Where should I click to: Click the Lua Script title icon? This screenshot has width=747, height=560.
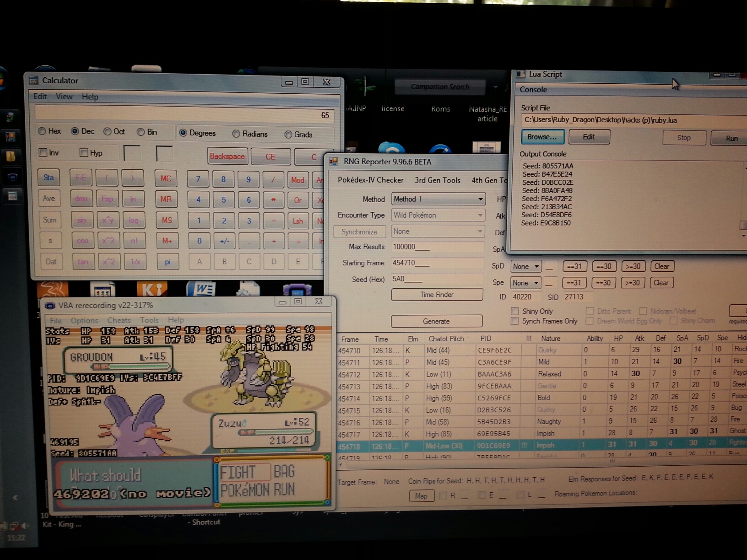tap(520, 74)
